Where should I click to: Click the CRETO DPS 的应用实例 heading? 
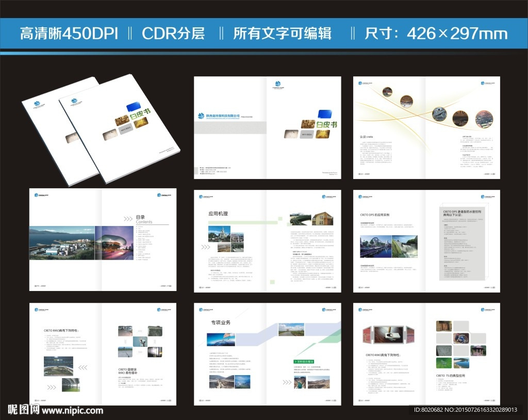(375, 215)
